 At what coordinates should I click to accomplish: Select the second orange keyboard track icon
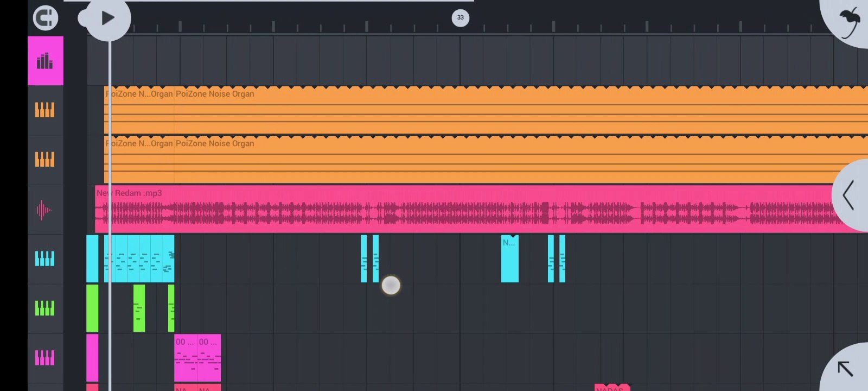[x=45, y=160]
